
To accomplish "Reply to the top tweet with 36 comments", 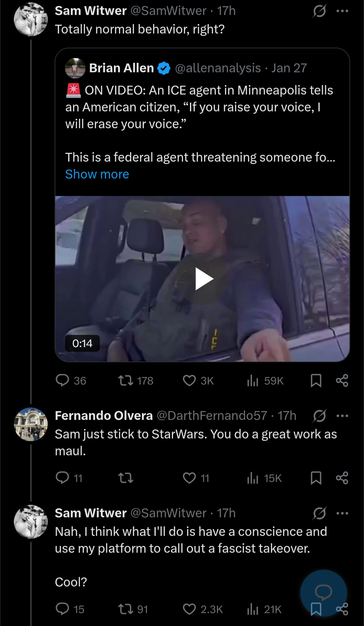I will pyautogui.click(x=62, y=380).
